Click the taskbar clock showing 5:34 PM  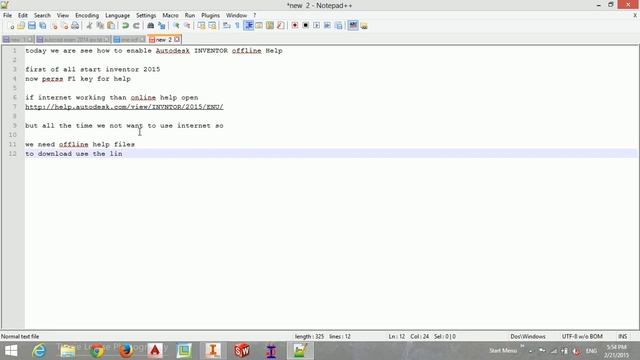pyautogui.click(x=616, y=351)
